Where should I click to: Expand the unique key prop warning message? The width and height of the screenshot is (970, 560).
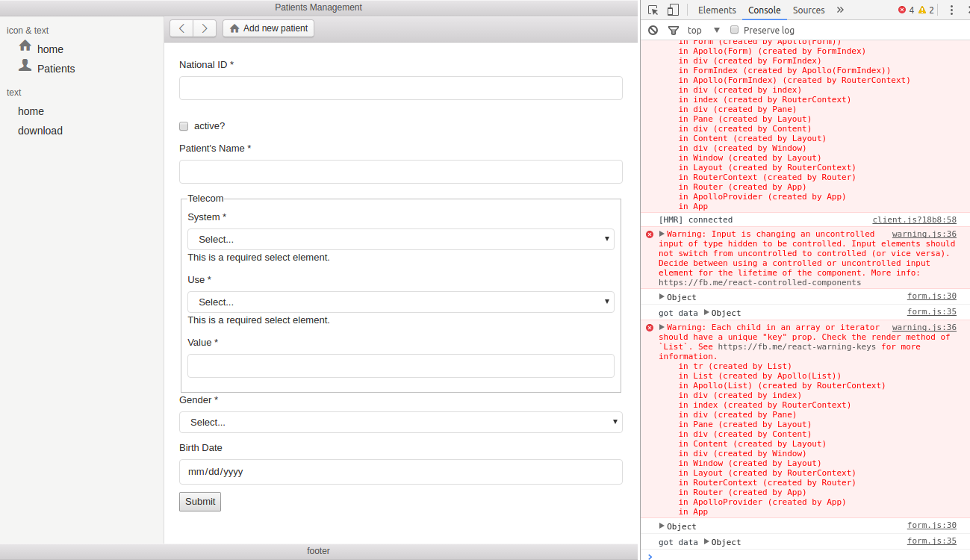coord(662,327)
